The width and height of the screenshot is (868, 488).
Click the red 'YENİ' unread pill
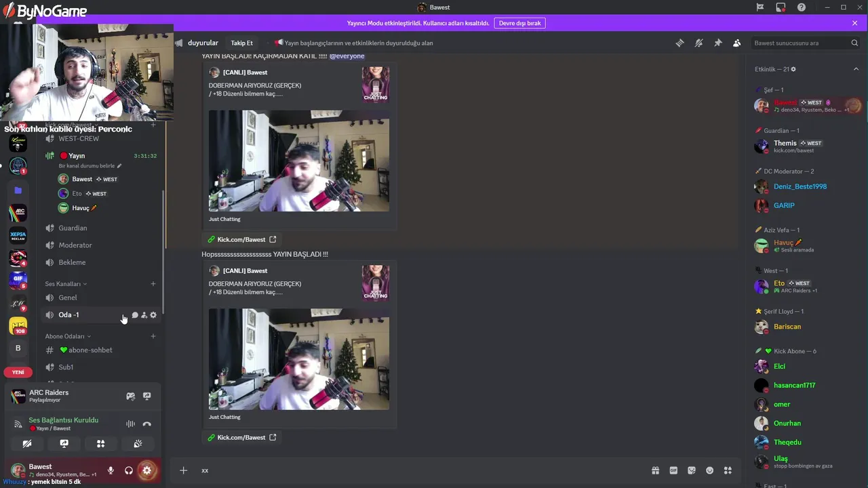(18, 372)
